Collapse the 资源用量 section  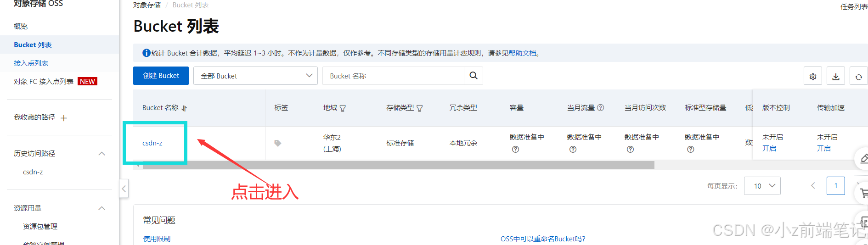(102, 208)
